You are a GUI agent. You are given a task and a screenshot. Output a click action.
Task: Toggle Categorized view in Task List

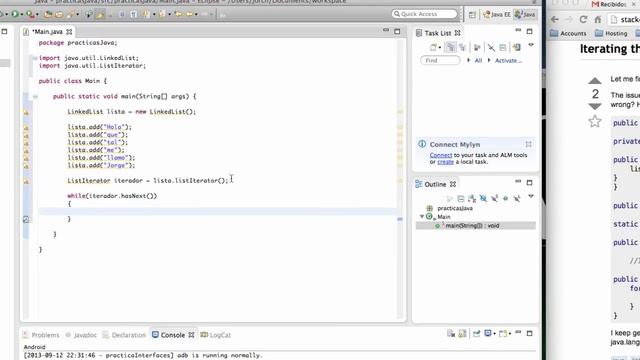click(x=451, y=47)
